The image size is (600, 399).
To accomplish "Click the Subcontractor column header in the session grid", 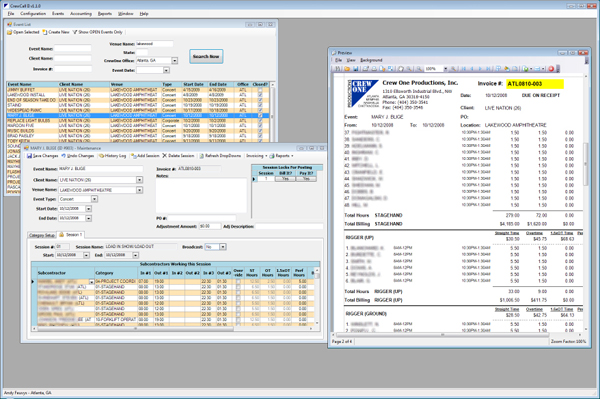I will click(x=65, y=273).
